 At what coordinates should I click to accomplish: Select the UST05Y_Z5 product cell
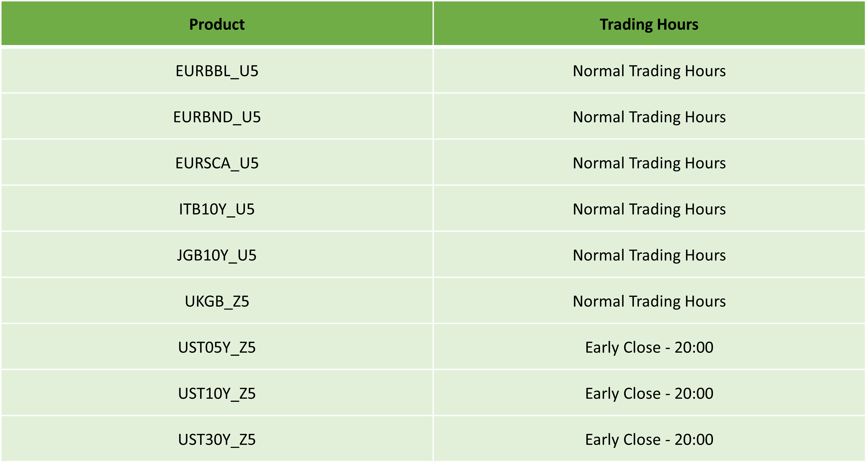pos(217,347)
